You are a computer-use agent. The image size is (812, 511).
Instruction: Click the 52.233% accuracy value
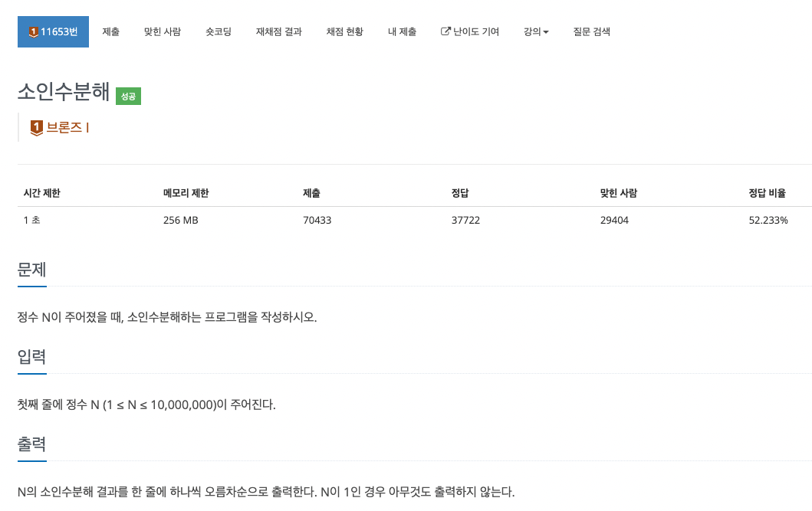pos(768,221)
